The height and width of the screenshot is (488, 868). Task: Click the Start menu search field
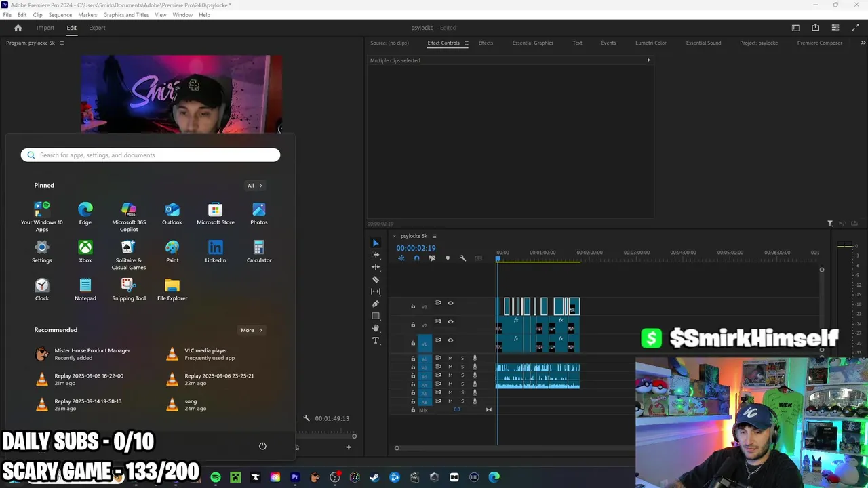pos(151,155)
